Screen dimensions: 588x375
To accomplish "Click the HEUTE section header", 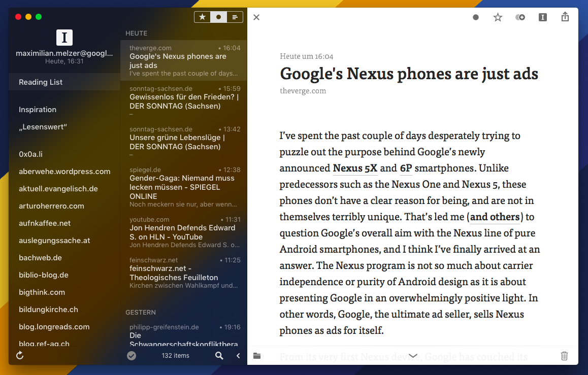I will click(x=136, y=33).
